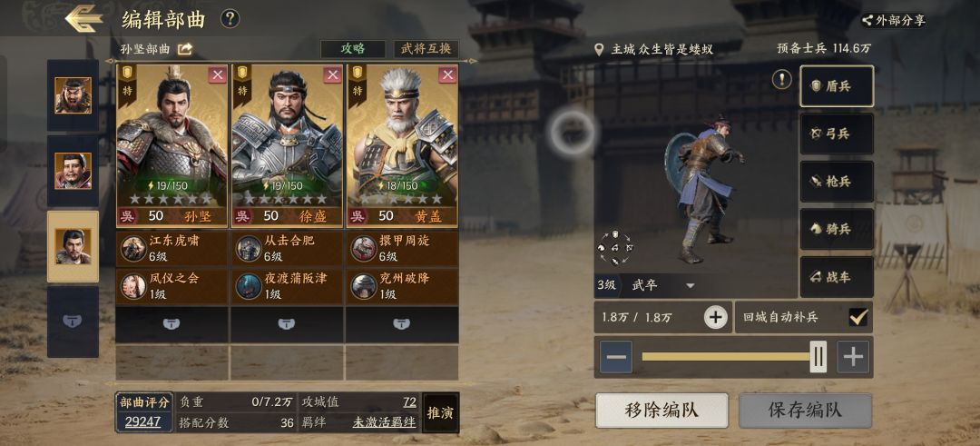Open the 武将互换 tab

coord(426,49)
